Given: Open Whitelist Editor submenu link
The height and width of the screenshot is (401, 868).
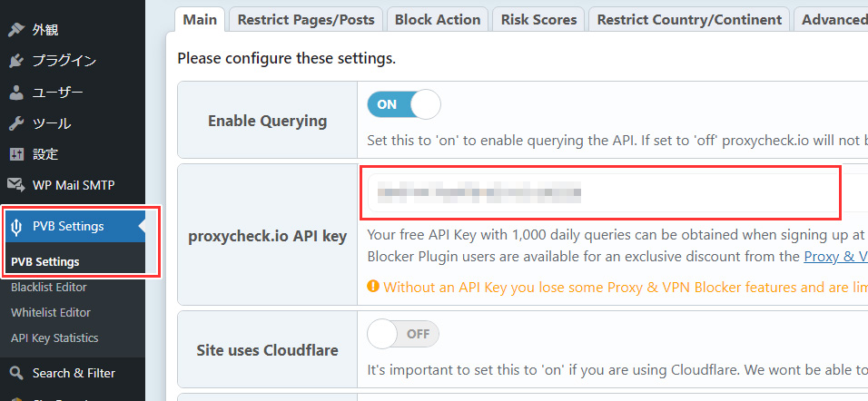Looking at the screenshot, I should click(x=50, y=312).
